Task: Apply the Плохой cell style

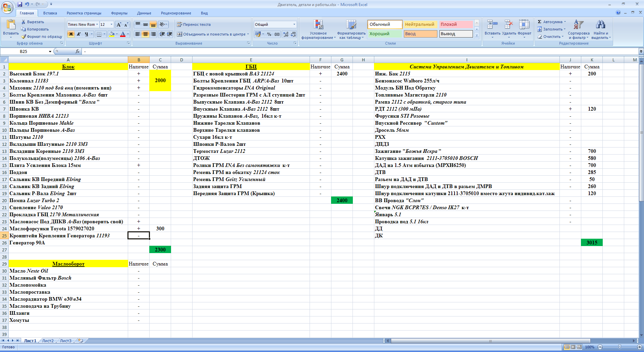Action: pyautogui.click(x=455, y=24)
